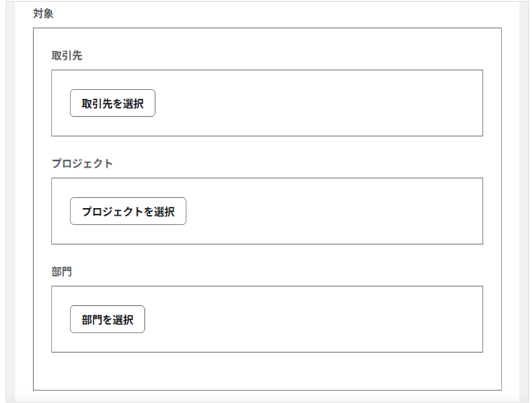This screenshot has height=403, width=532.
Task: Click right end of 部門 selection box
Action: click(470, 320)
